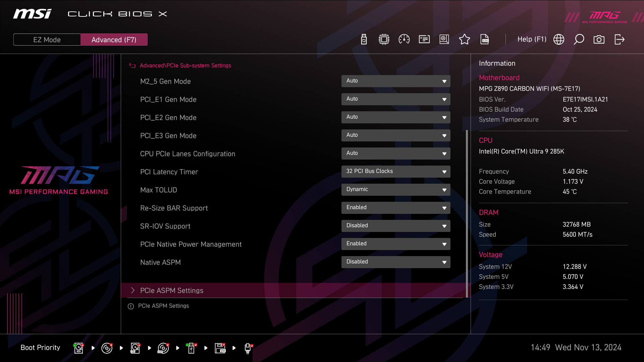
Task: Switch to EZ Mode tab
Action: point(47,40)
